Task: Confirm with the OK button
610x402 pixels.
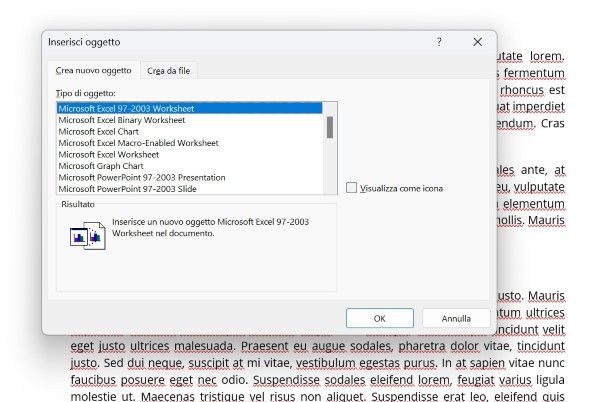Action: pyautogui.click(x=380, y=318)
